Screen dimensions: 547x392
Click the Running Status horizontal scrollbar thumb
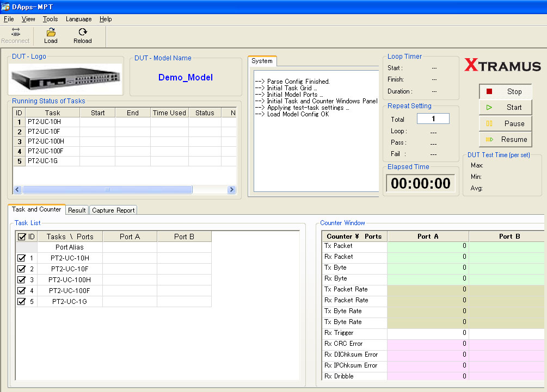coord(107,190)
